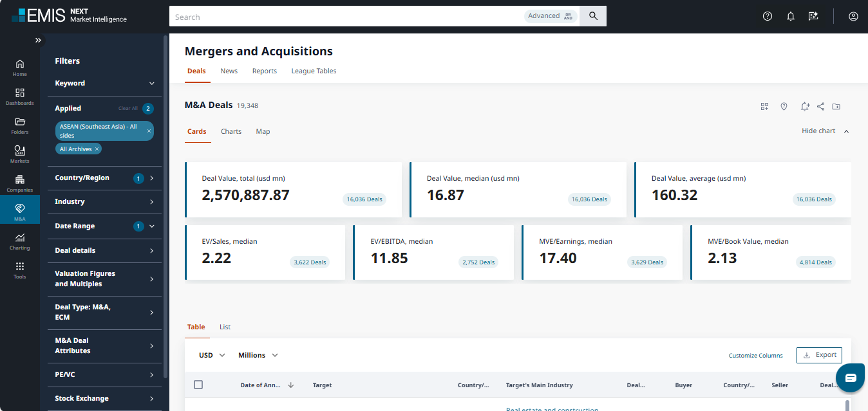The height and width of the screenshot is (411, 868).
Task: Open the Charting tool in sidebar
Action: click(19, 241)
